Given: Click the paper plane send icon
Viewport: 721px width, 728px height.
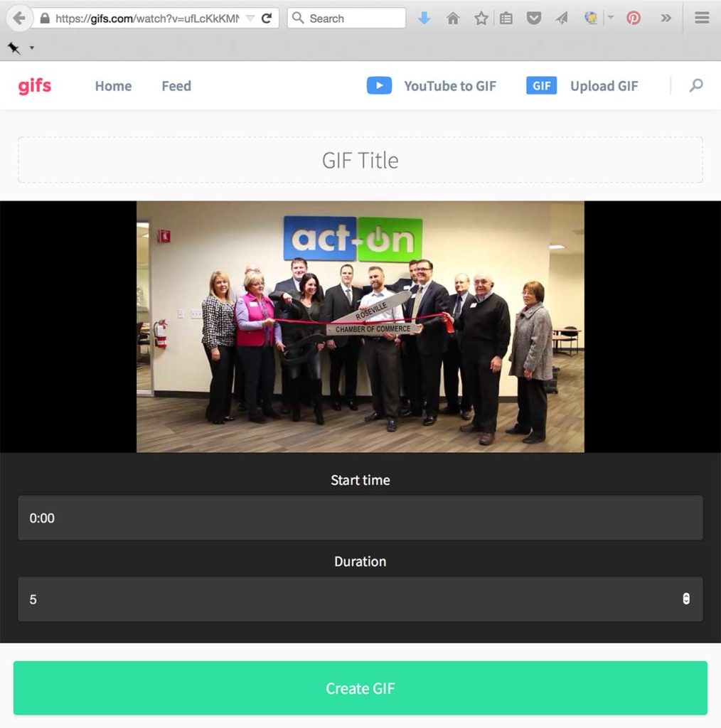Looking at the screenshot, I should pyautogui.click(x=562, y=18).
